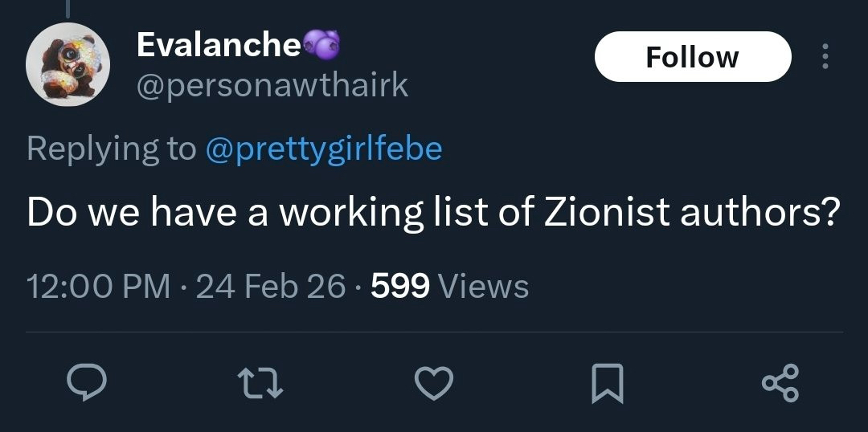Viewport: 868px width, 432px height.
Task: Open the panda profile avatar
Action: 68,63
